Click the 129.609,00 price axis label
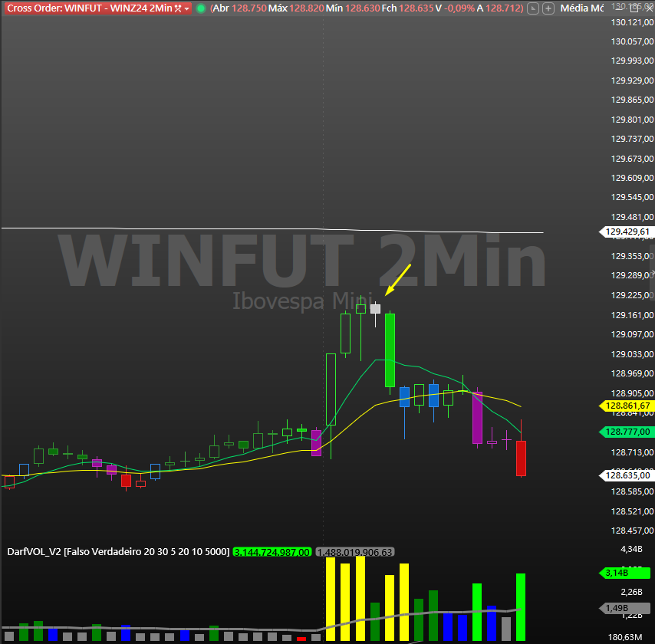Viewport: 655px width, 644px height. [x=632, y=179]
